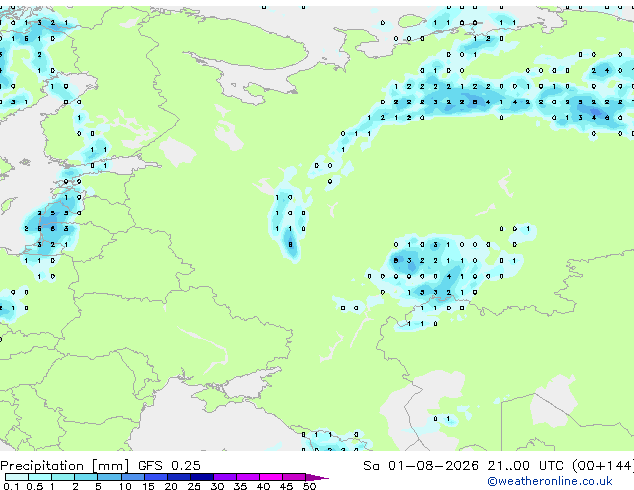Screen dimensions: 634x490
Task: Click the 'Precipitation' title text
Action: pos(42,466)
